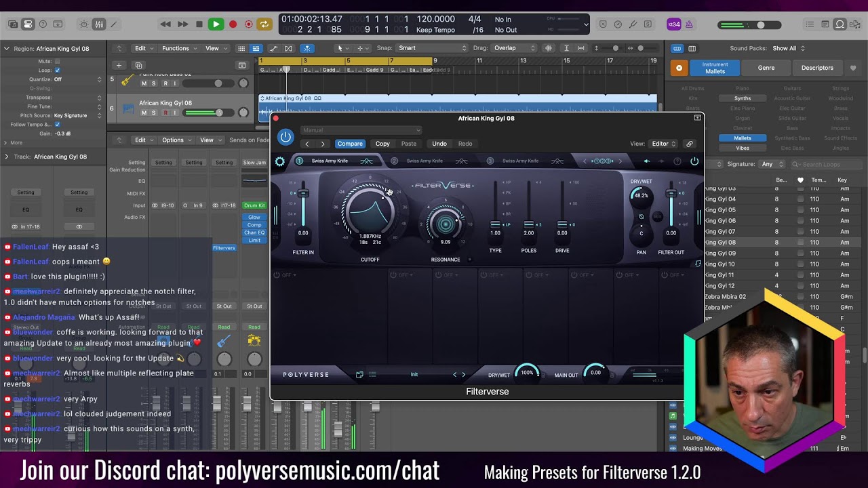868x488 pixels.
Task: Click the Filter In fader handle
Action: point(303,194)
